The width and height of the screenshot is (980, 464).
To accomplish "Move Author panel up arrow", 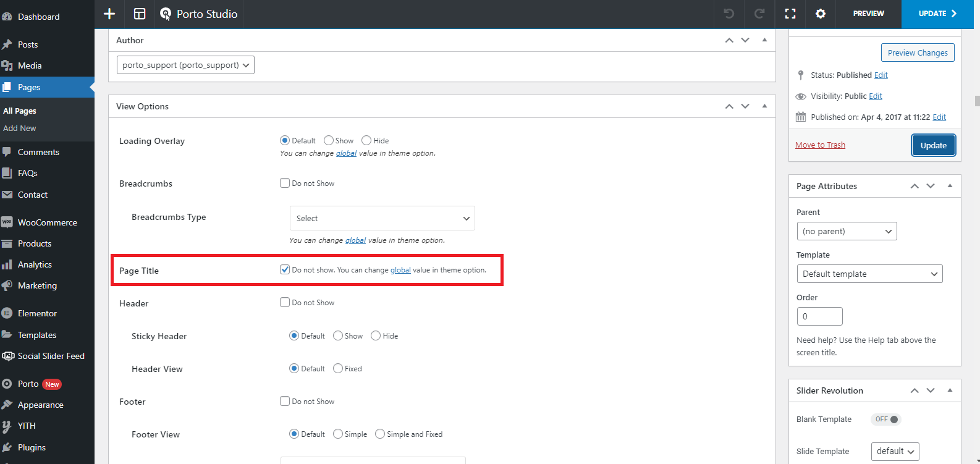I will point(729,40).
